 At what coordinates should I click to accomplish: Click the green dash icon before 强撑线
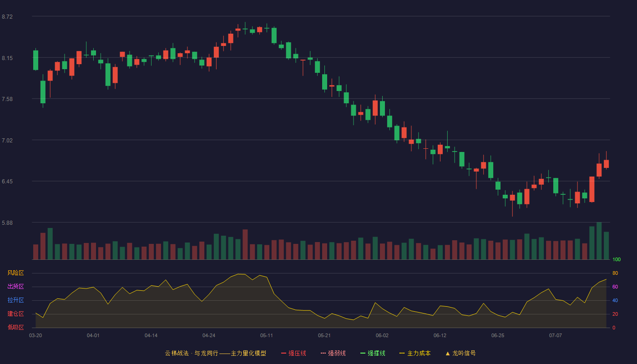click(x=363, y=353)
